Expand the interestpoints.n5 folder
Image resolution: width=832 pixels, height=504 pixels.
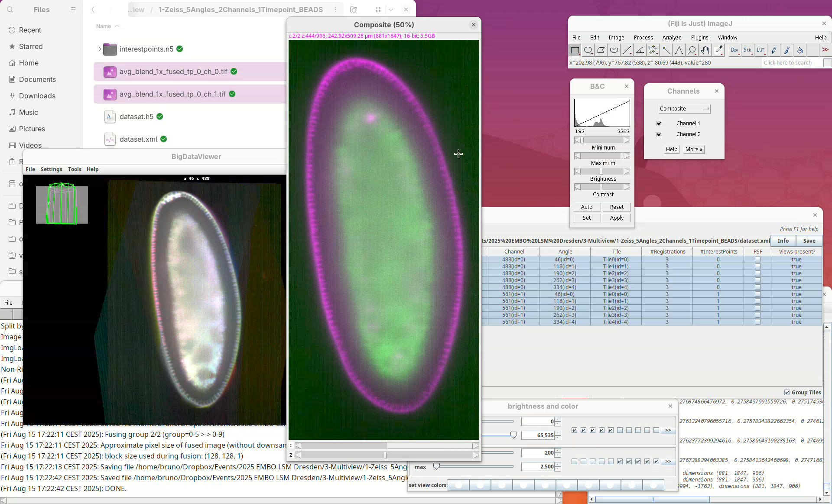coord(100,49)
